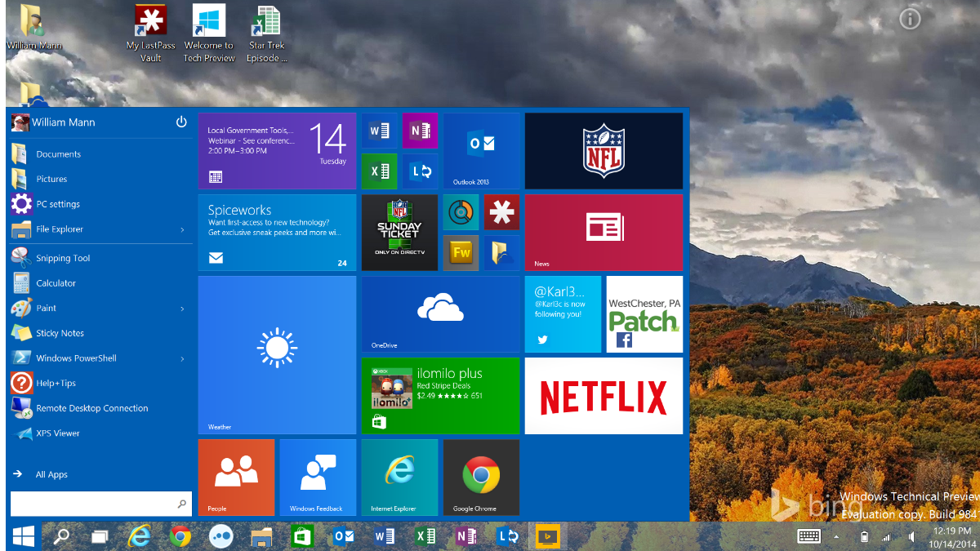Launch Snipping Tool from Start menu
Viewport: 980px width, 551px height.
pos(100,258)
